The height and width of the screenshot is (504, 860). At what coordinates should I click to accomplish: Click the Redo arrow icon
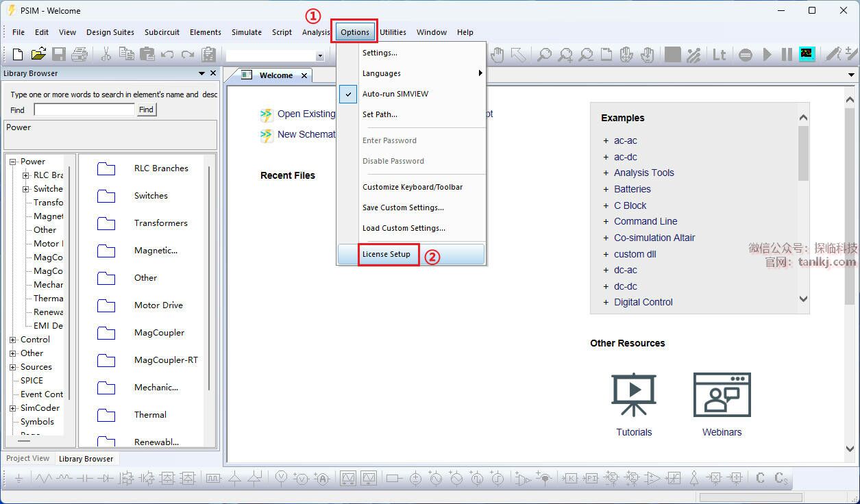pos(188,54)
